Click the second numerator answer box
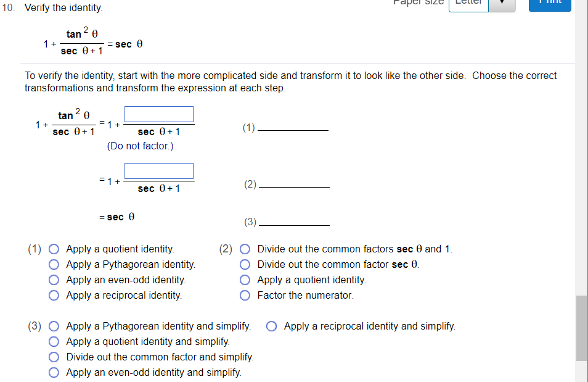Viewport: 588px width, 382px height. click(158, 170)
